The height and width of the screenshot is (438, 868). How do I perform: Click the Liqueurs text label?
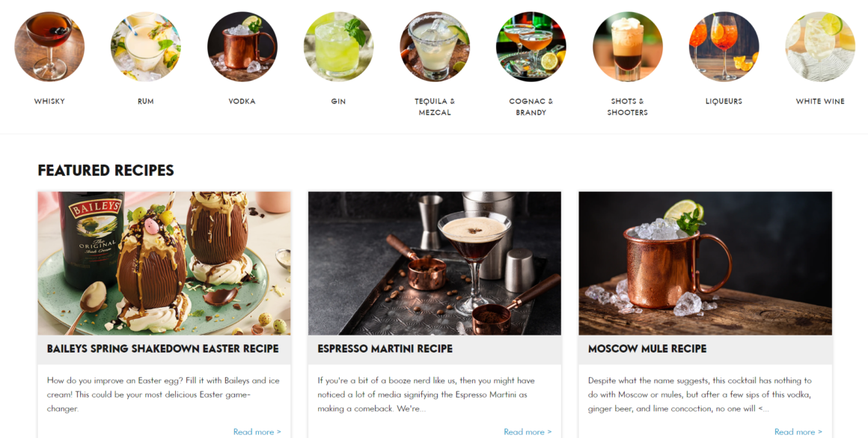click(724, 101)
